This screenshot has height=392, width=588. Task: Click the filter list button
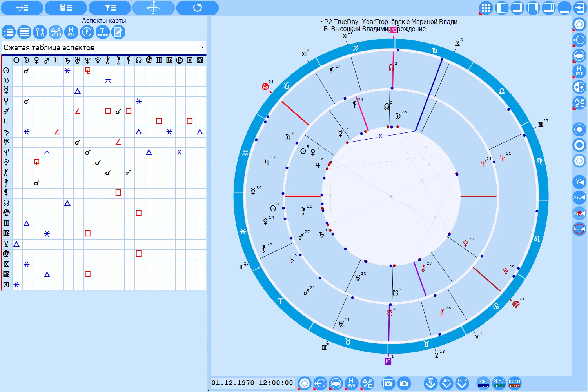110,8
